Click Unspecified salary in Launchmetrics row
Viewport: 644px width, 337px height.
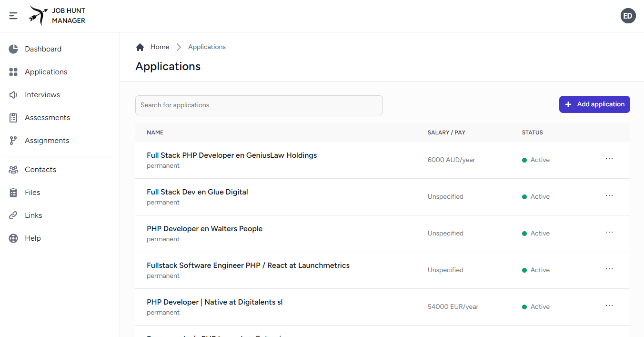(x=445, y=270)
